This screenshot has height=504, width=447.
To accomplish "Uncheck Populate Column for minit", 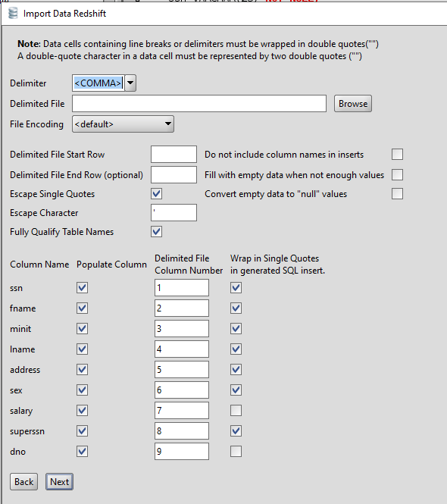I will (83, 328).
